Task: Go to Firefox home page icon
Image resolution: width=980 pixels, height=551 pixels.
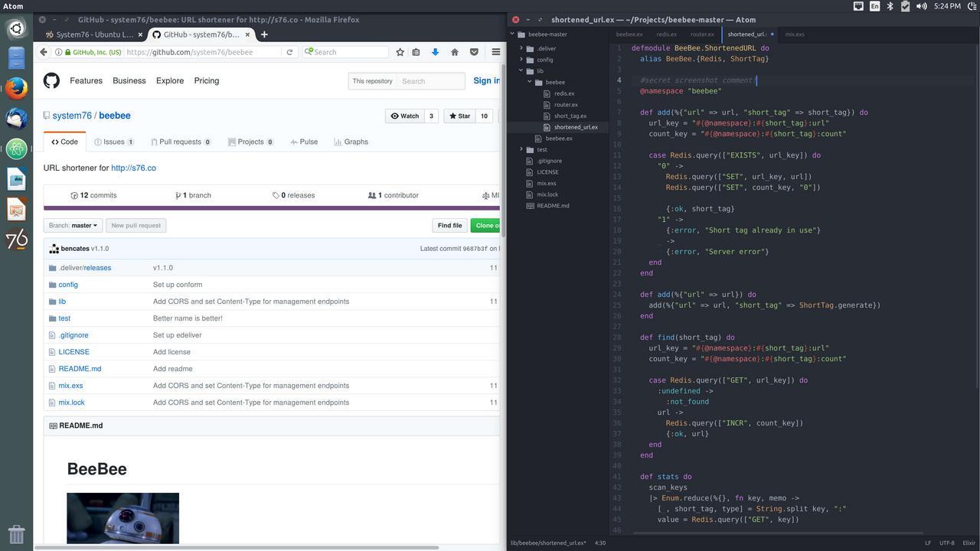Action: click(454, 52)
